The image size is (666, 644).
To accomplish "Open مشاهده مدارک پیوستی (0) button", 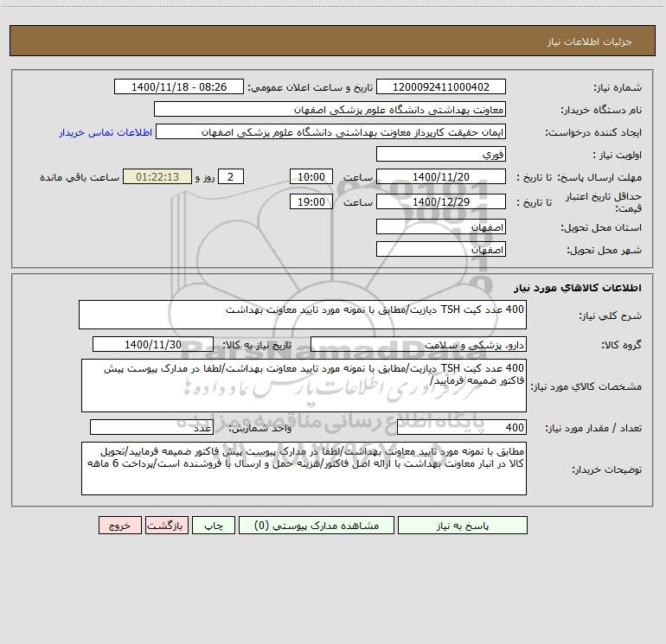I will (317, 526).
